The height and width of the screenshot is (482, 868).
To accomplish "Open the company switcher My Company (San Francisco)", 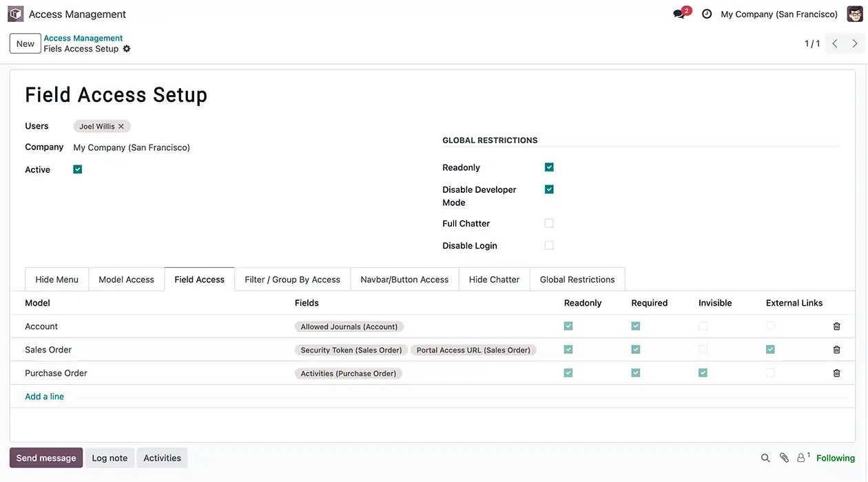I will (778, 14).
